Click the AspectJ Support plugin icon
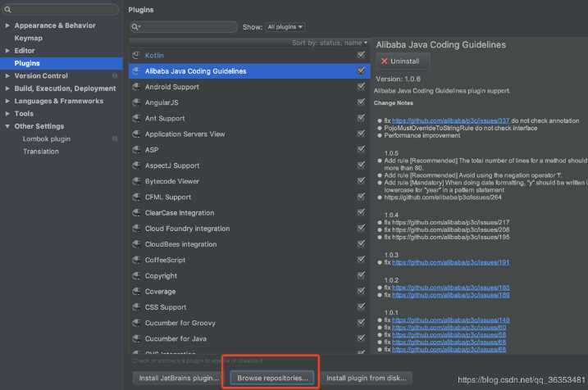This screenshot has height=390, width=588. tap(136, 166)
